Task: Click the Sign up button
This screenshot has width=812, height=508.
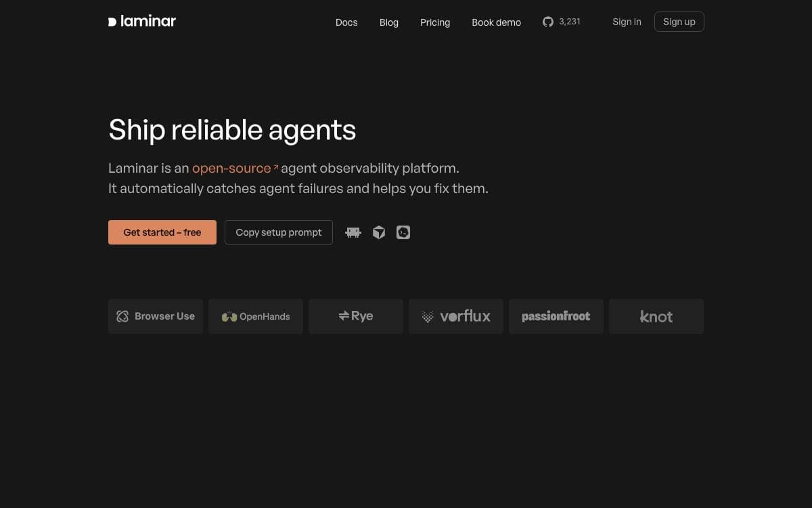Action: [x=679, y=22]
